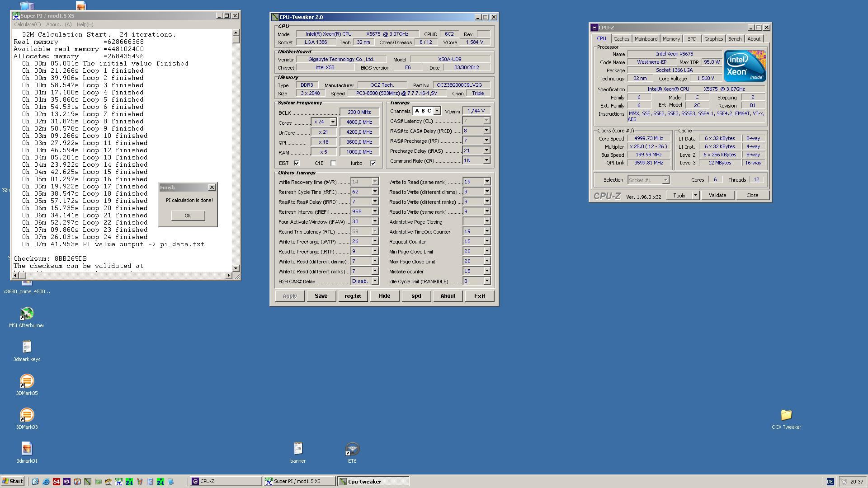The width and height of the screenshot is (868, 488).
Task: Toggle the C1E checkbox
Action: pyautogui.click(x=333, y=163)
